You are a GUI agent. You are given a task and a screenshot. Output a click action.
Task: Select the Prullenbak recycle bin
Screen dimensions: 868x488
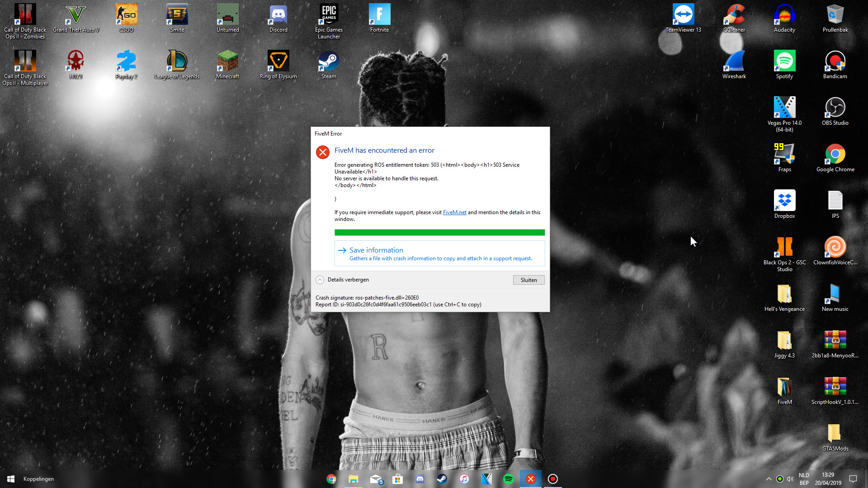[835, 19]
